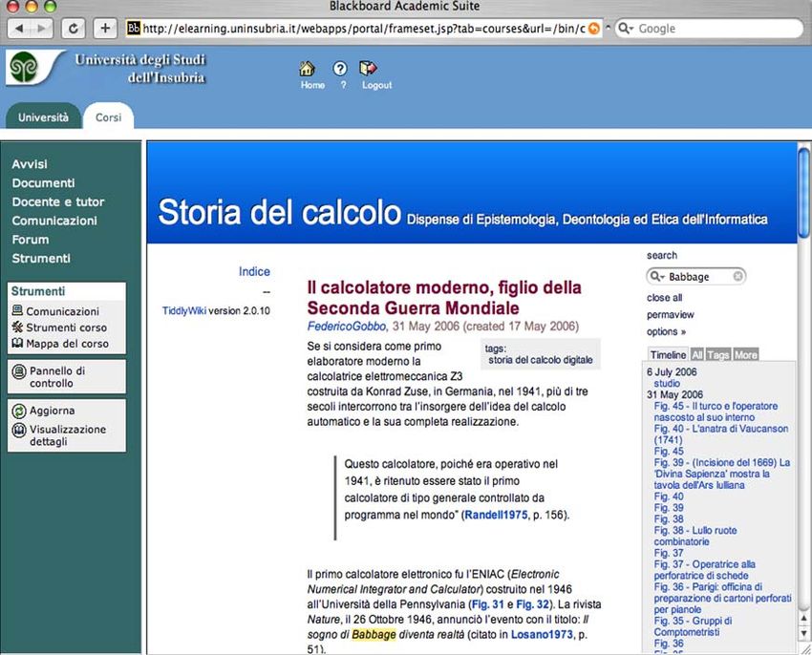The image size is (812, 655).
Task: Click the Pannello di controllo icon
Action: 19,371
